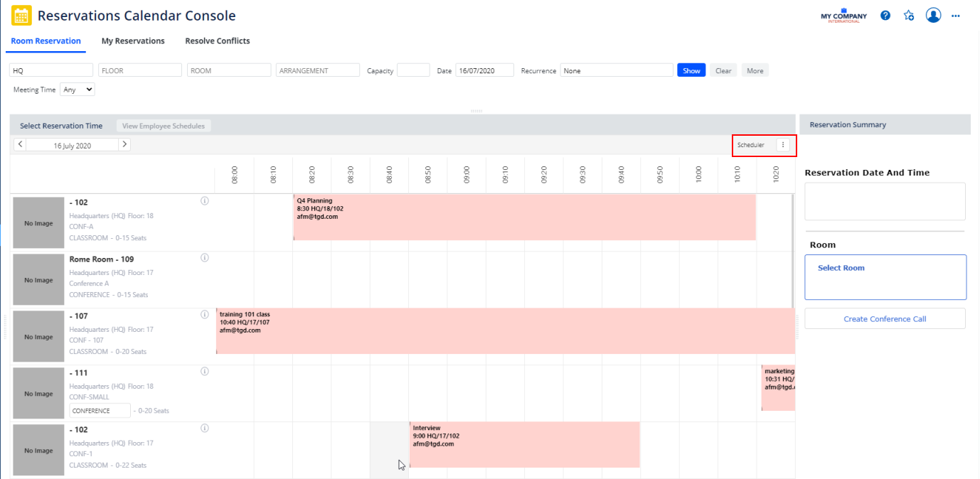Click the View Employee Schedules tab

click(x=164, y=126)
